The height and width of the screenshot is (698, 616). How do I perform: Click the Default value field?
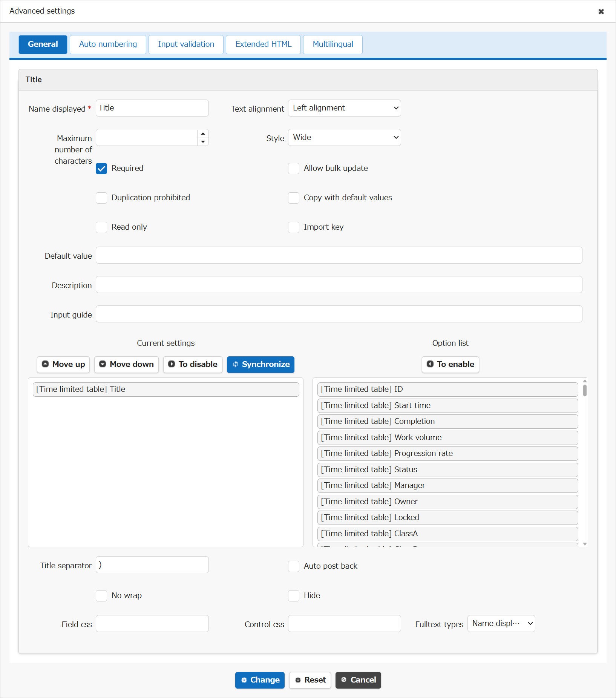339,255
